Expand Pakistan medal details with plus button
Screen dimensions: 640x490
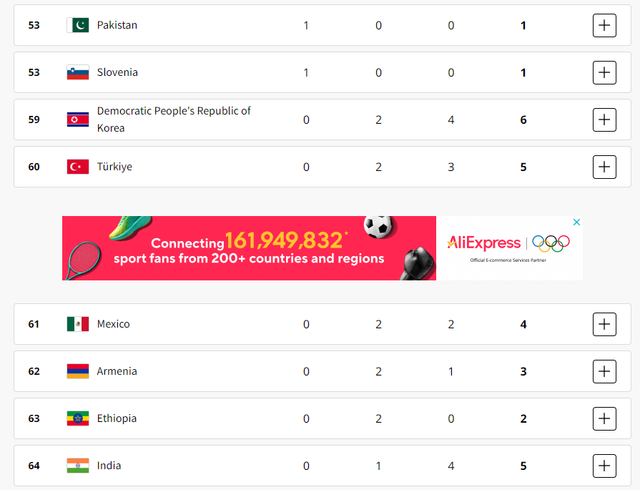604,25
